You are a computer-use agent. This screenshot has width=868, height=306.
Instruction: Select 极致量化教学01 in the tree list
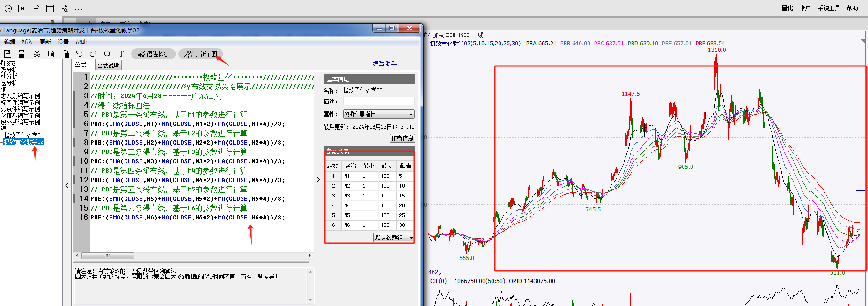coord(23,135)
